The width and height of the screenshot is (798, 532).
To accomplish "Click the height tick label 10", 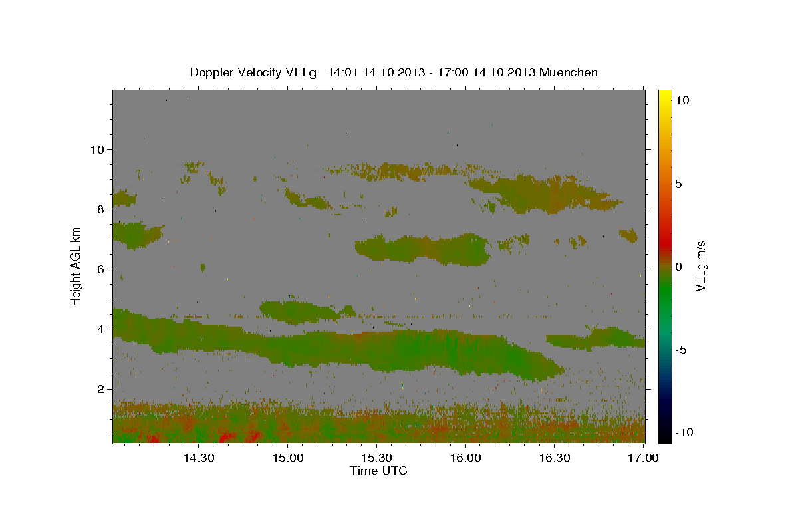I will click(96, 149).
